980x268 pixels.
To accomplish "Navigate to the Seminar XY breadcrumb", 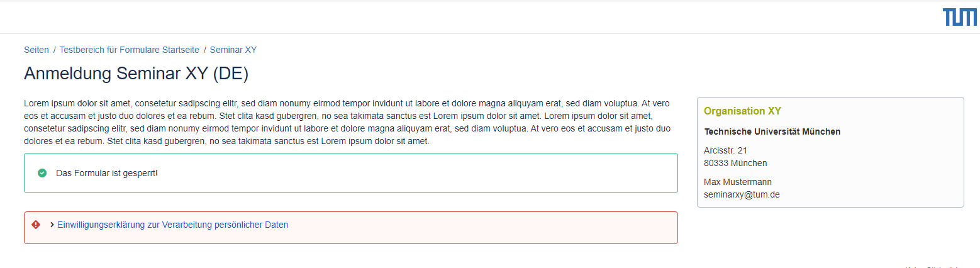I will [x=233, y=50].
